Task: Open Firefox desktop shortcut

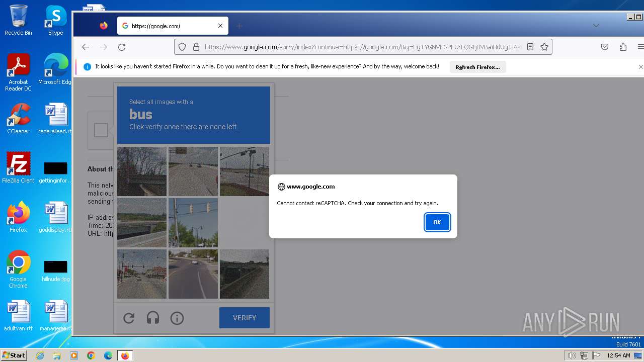Action: (x=18, y=217)
